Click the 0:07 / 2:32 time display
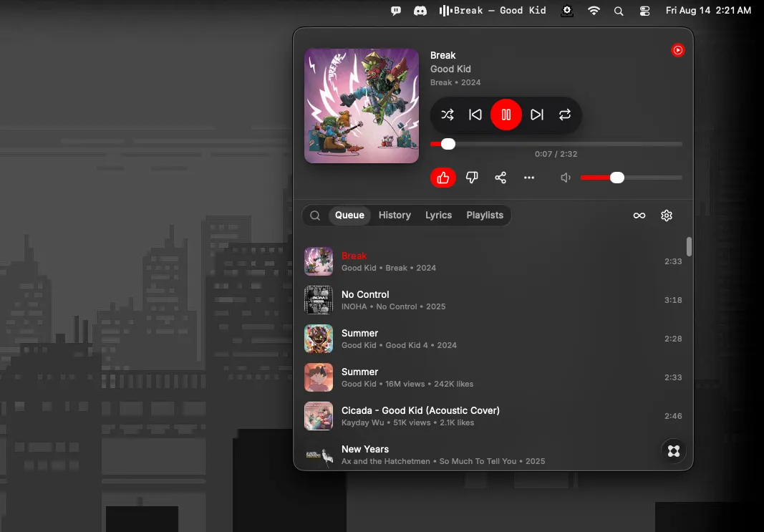 pos(556,154)
